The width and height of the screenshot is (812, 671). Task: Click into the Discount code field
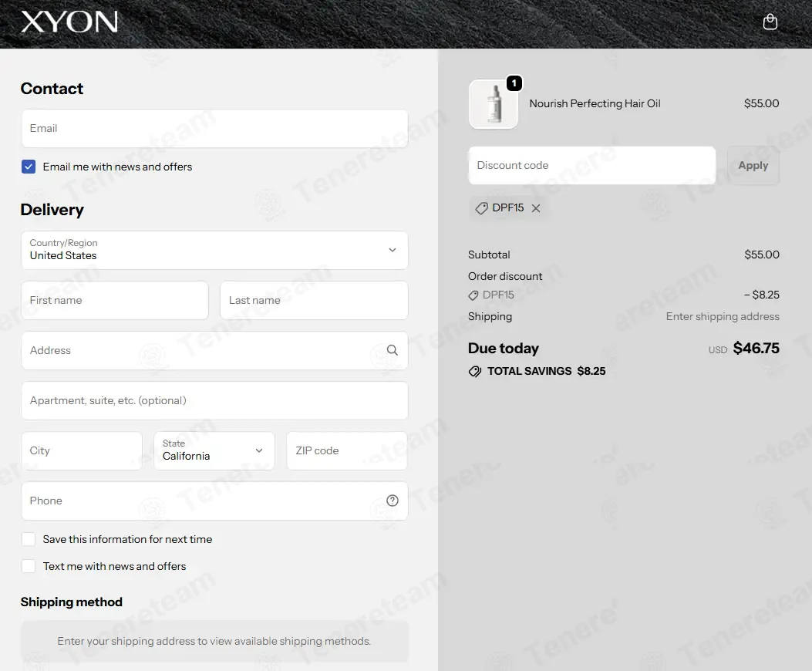(592, 165)
